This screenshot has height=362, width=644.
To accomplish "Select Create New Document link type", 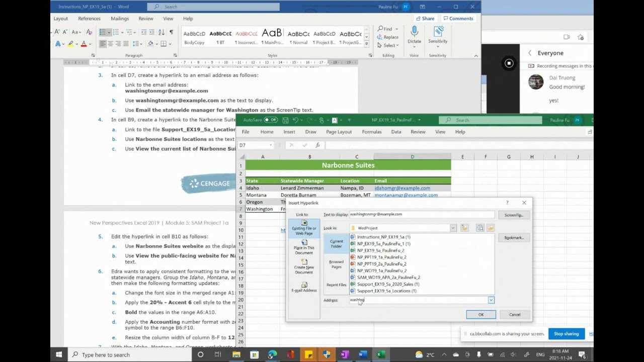I will [304, 266].
